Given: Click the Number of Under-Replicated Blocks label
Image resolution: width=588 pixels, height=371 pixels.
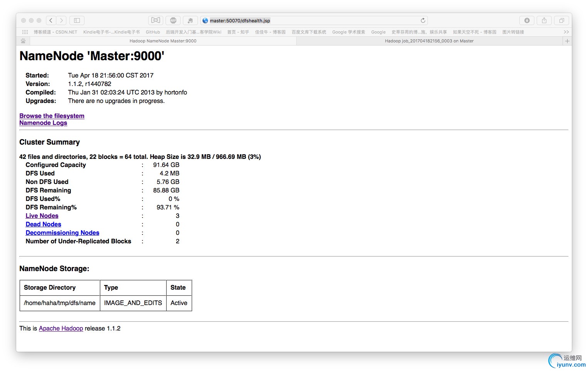Looking at the screenshot, I should tap(78, 241).
